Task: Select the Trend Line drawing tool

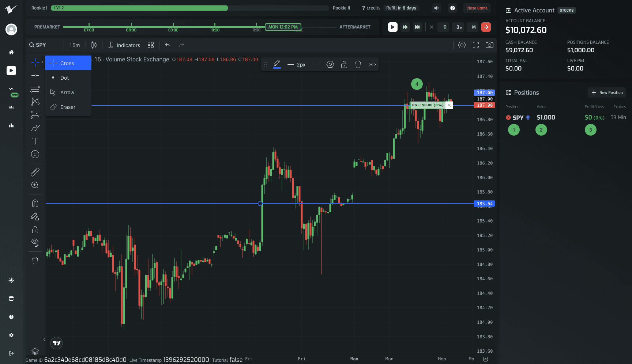Action: [35, 75]
